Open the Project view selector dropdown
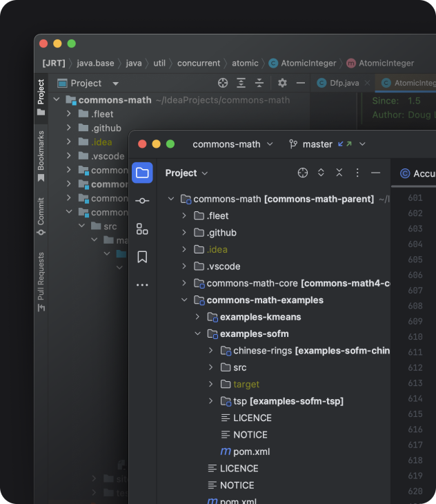This screenshot has width=436, height=504. [186, 173]
